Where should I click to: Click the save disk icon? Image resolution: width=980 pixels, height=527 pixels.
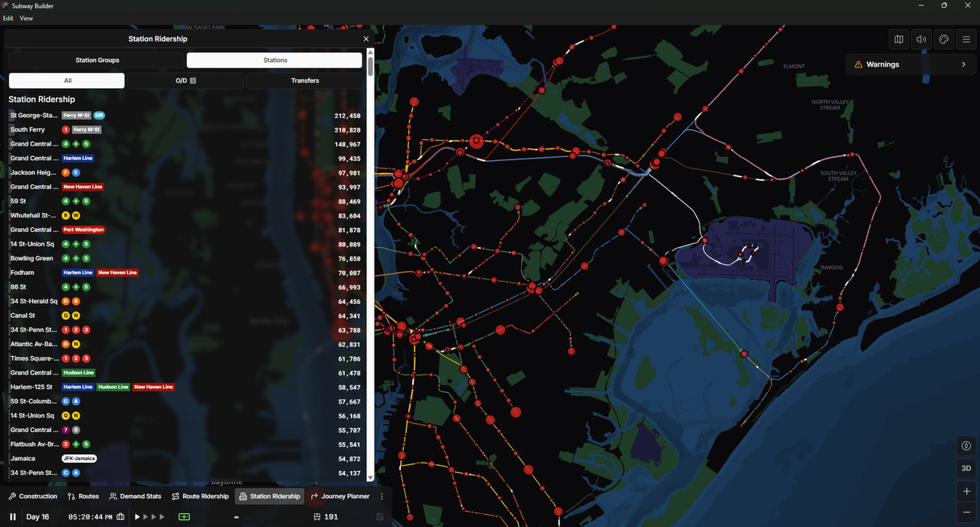tap(380, 517)
